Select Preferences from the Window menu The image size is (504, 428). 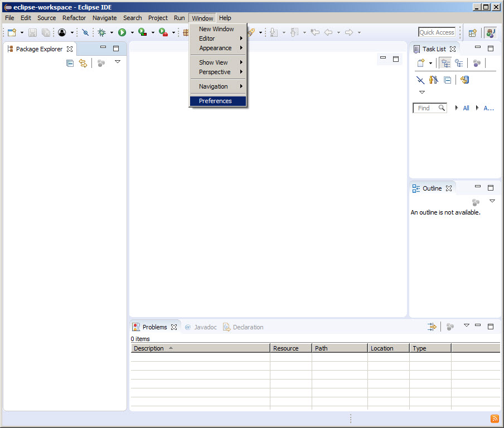coord(215,101)
